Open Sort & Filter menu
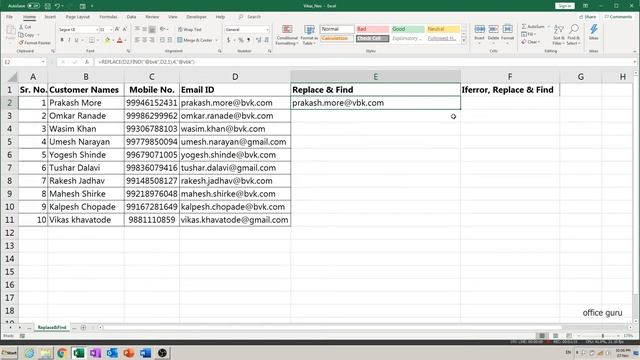 (558, 34)
